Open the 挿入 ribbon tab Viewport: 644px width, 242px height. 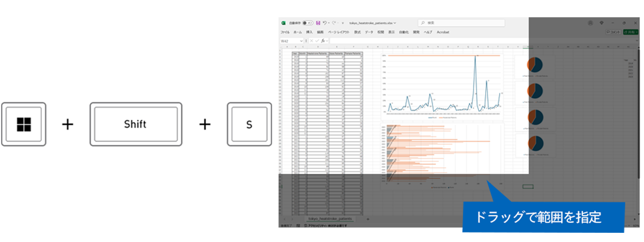(x=309, y=32)
